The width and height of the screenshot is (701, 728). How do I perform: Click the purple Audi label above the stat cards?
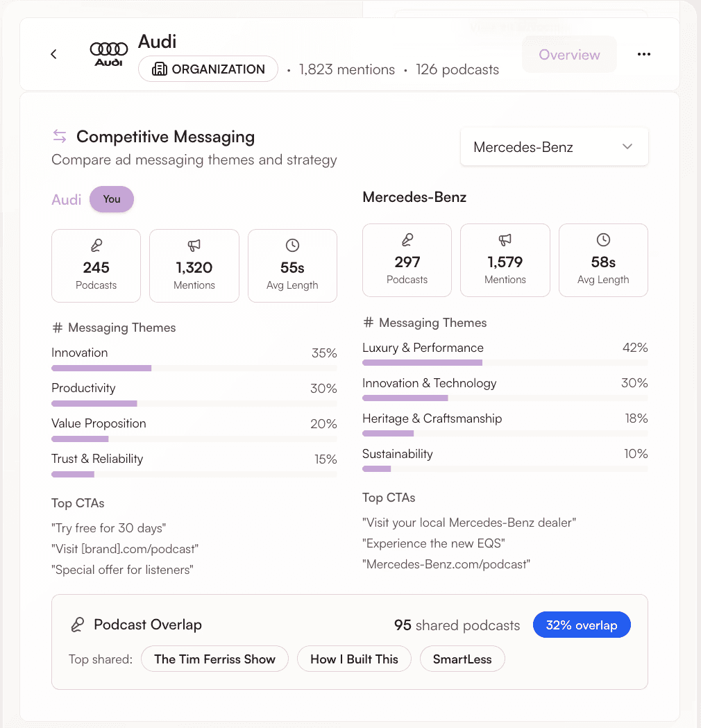point(67,200)
